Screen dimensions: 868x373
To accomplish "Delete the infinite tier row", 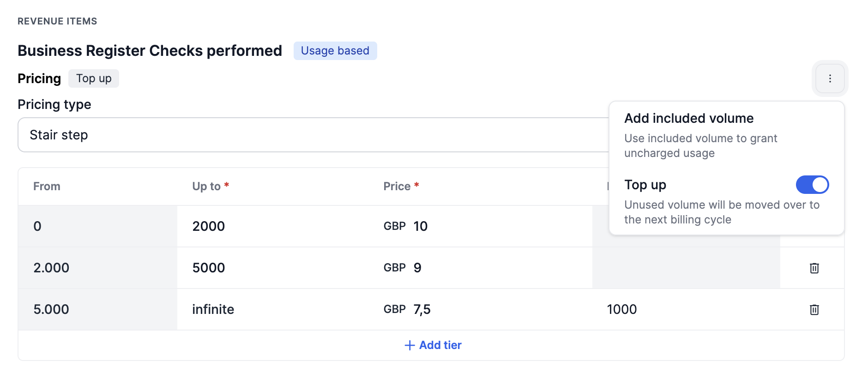I will (x=814, y=309).
